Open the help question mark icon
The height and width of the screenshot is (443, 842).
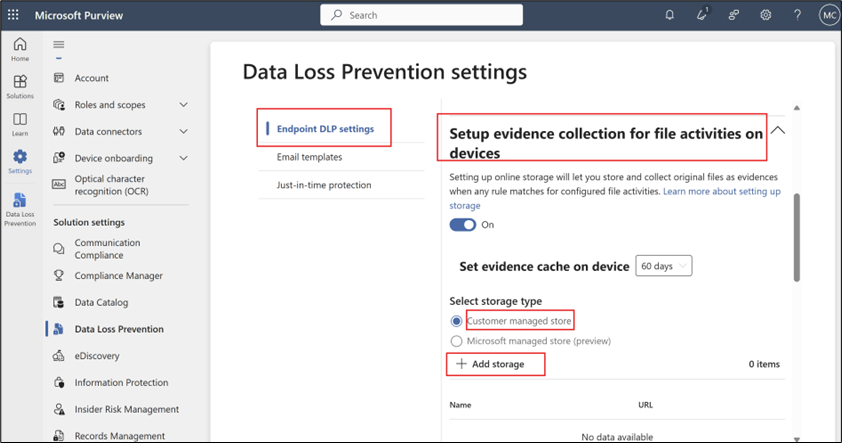click(x=797, y=15)
